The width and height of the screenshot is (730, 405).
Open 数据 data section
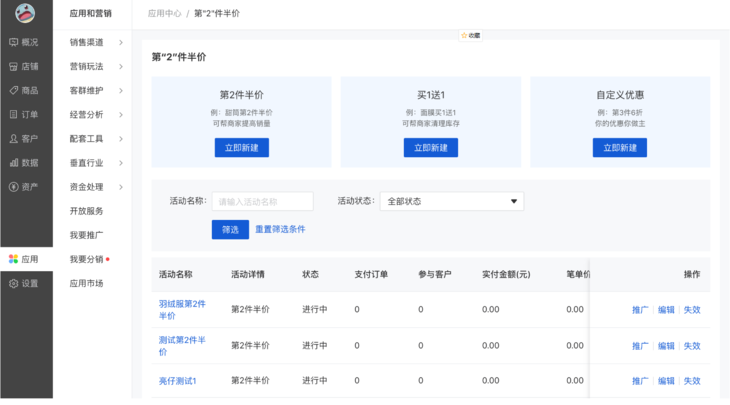pos(24,162)
